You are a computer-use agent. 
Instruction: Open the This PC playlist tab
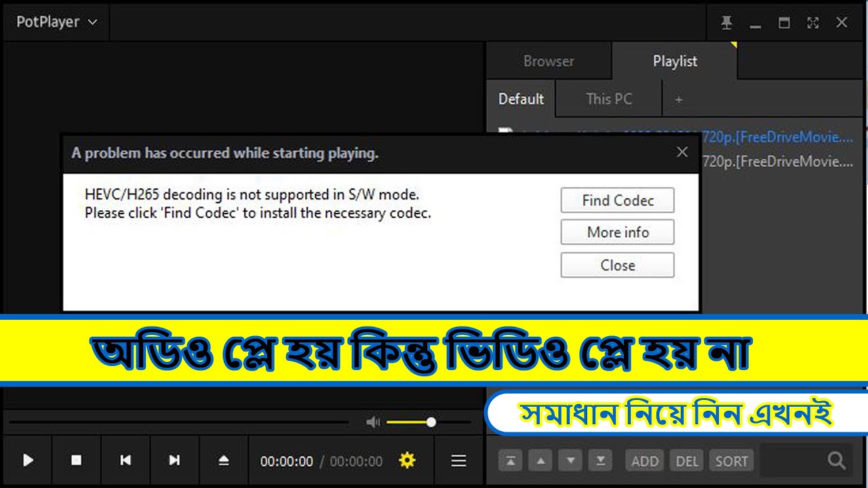pyautogui.click(x=609, y=99)
